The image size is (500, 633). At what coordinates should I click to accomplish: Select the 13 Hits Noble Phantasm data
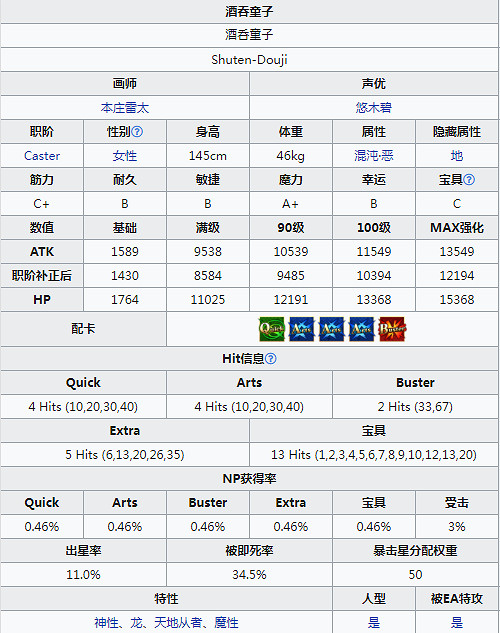(x=374, y=455)
